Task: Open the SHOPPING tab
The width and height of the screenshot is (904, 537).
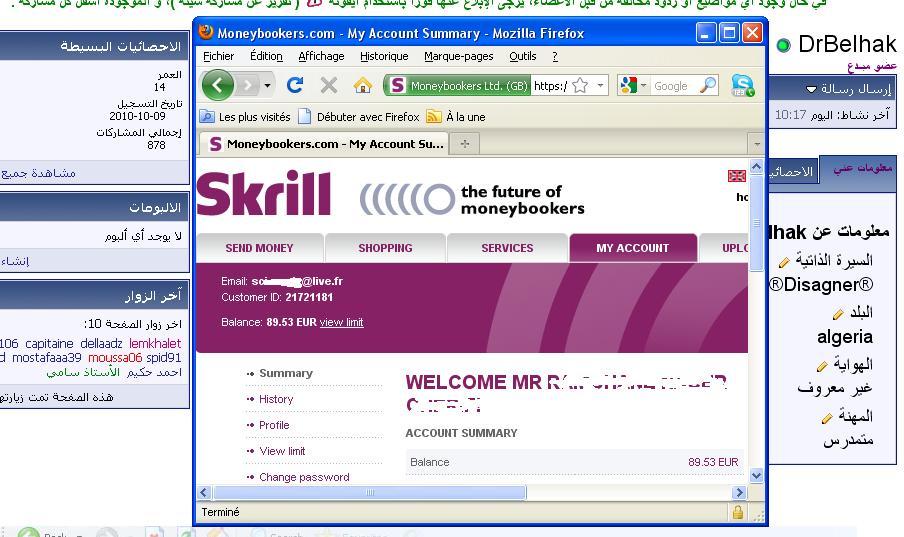Action: click(x=385, y=248)
